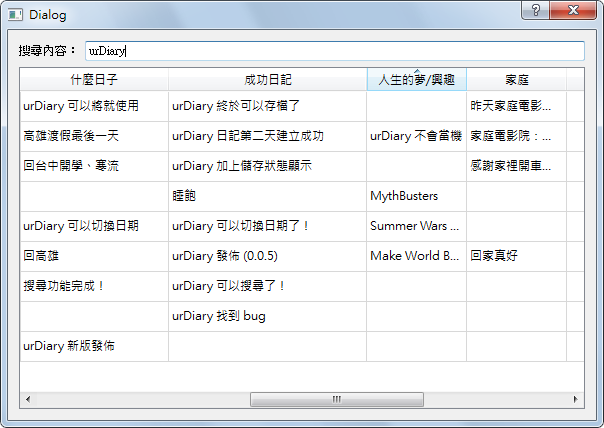Image resolution: width=604 pixels, height=428 pixels.
Task: Select cell 'urDiary 可以切換日期了！'
Action: coord(268,226)
